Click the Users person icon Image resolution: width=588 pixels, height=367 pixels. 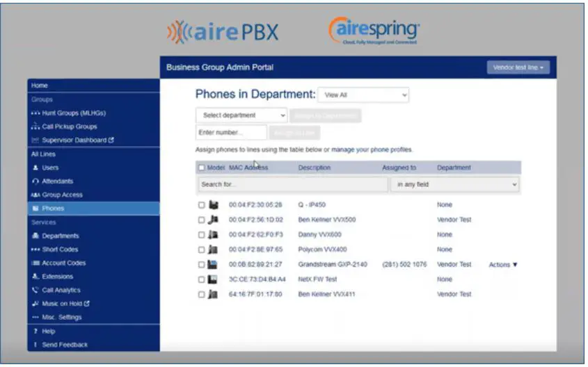pos(35,168)
